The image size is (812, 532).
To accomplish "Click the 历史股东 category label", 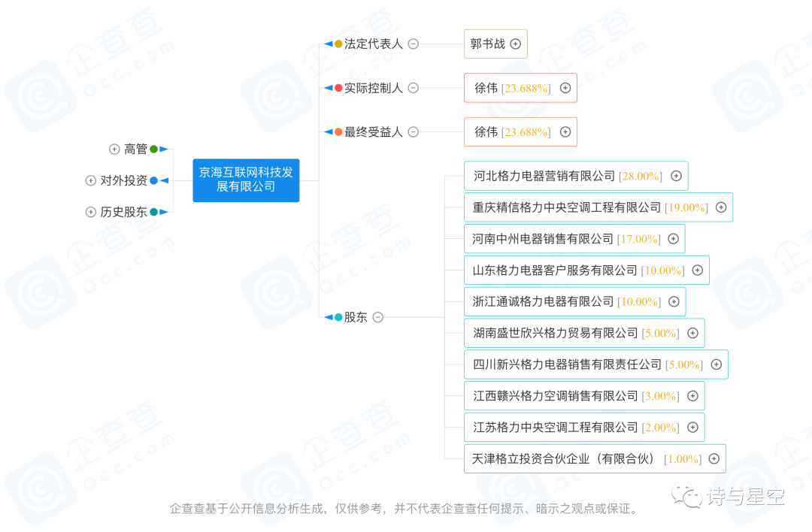I will [124, 212].
